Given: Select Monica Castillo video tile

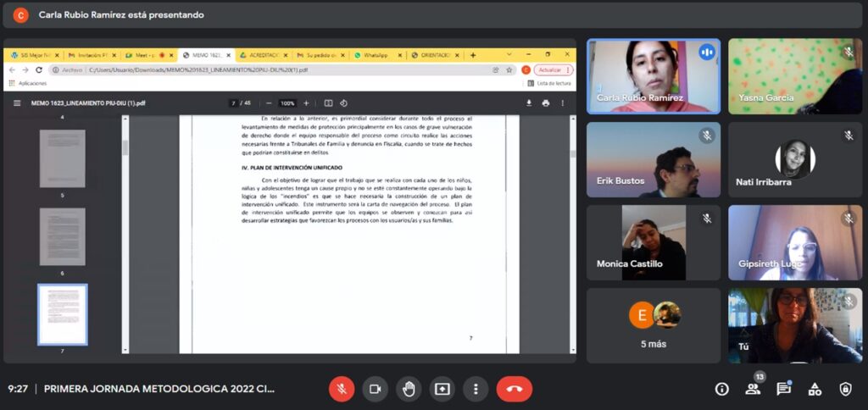Looking at the screenshot, I should coord(653,242).
